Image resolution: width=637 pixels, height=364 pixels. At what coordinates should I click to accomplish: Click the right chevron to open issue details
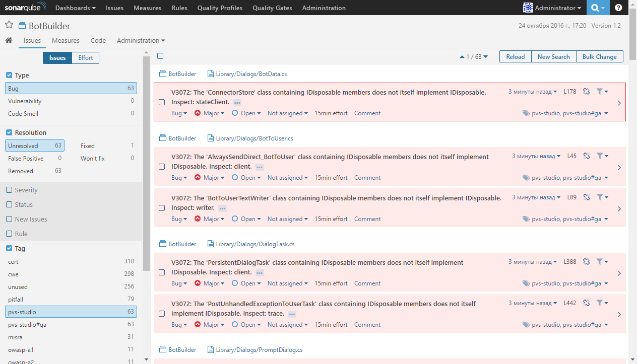[619, 102]
